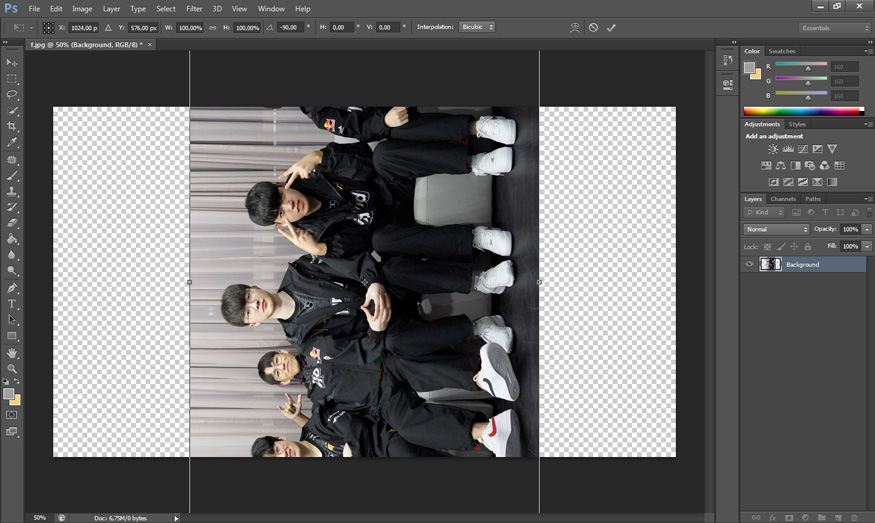Add a Brightness/Contrast adjustment
This screenshot has height=523, width=875.
pos(773,149)
